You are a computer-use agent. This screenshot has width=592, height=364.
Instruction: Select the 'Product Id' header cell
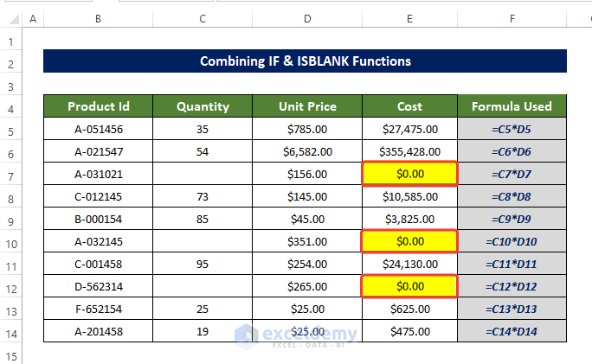98,106
